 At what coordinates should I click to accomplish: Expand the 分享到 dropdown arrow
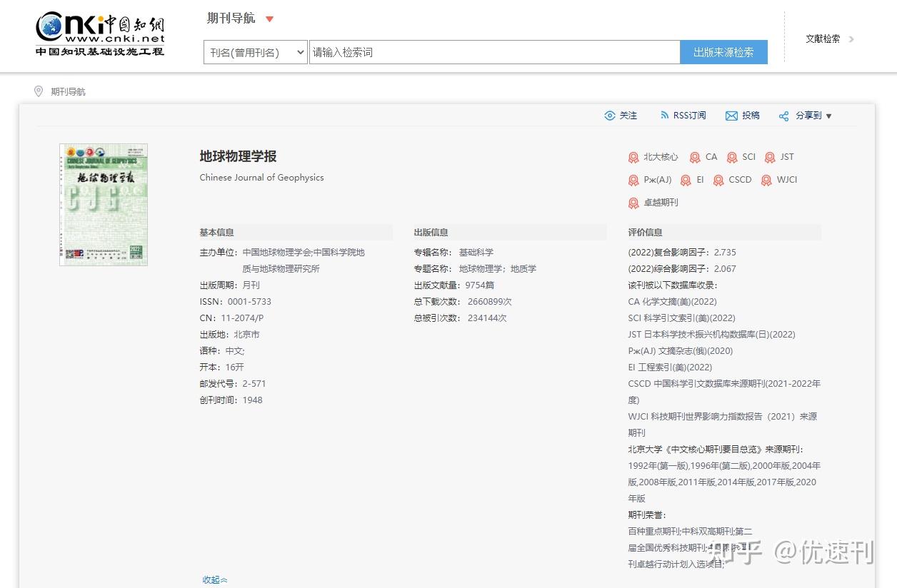click(x=828, y=116)
